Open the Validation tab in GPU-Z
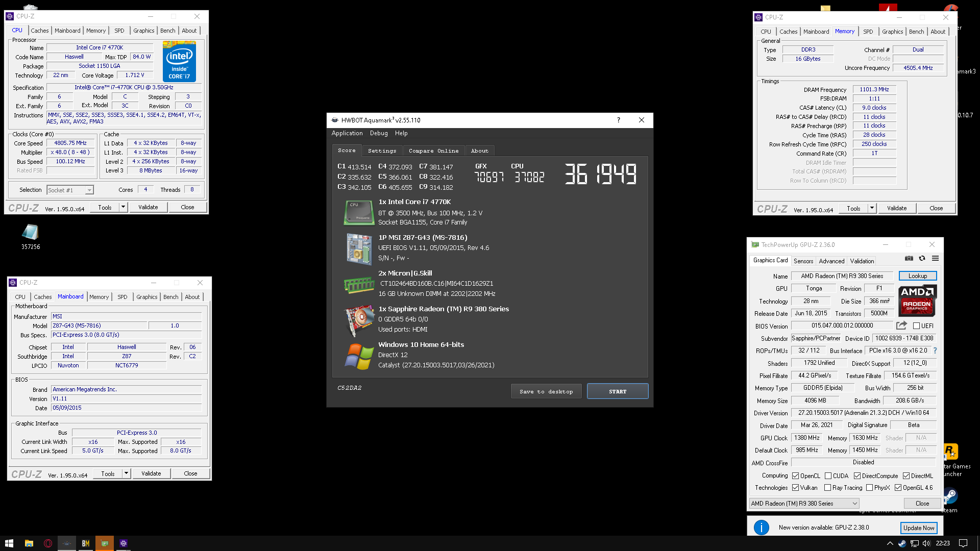 [x=862, y=261]
